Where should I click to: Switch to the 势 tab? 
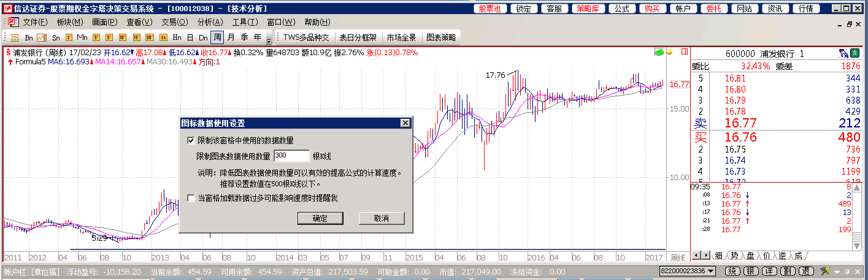(x=734, y=255)
